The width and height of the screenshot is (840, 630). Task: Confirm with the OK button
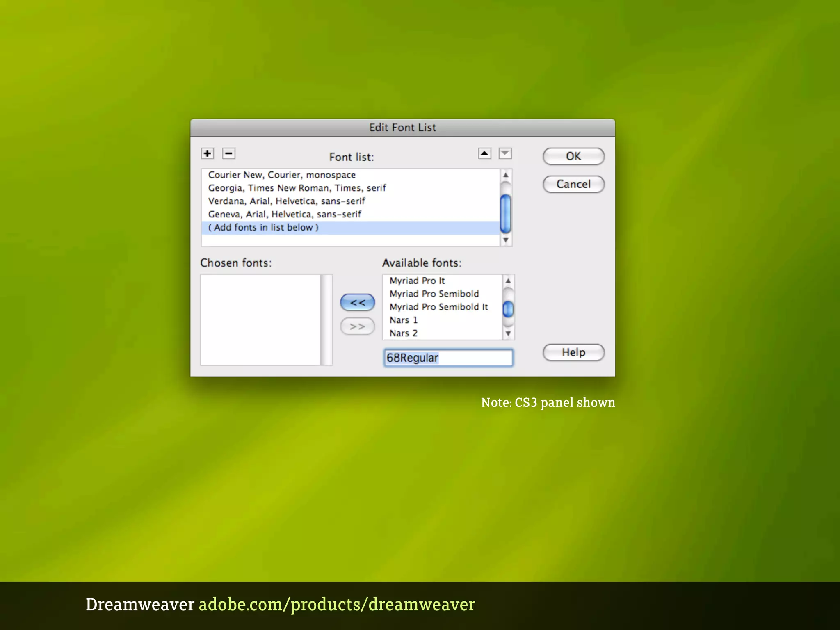[573, 156]
